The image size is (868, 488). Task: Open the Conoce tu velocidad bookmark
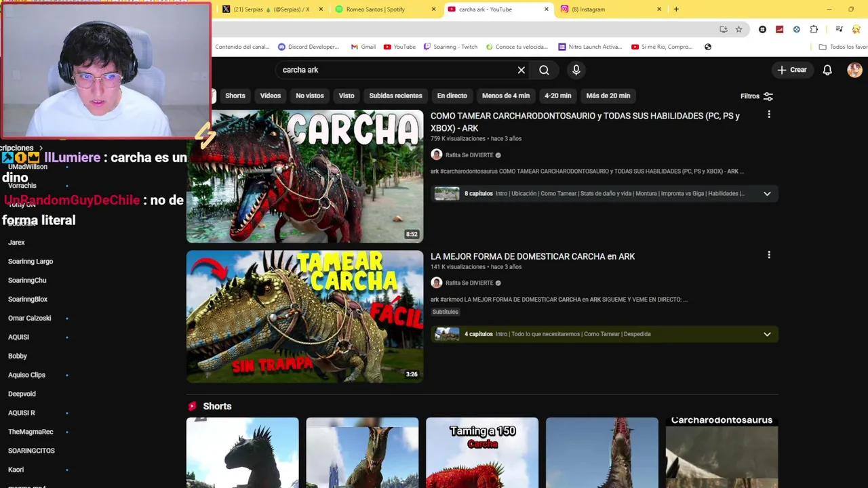516,47
